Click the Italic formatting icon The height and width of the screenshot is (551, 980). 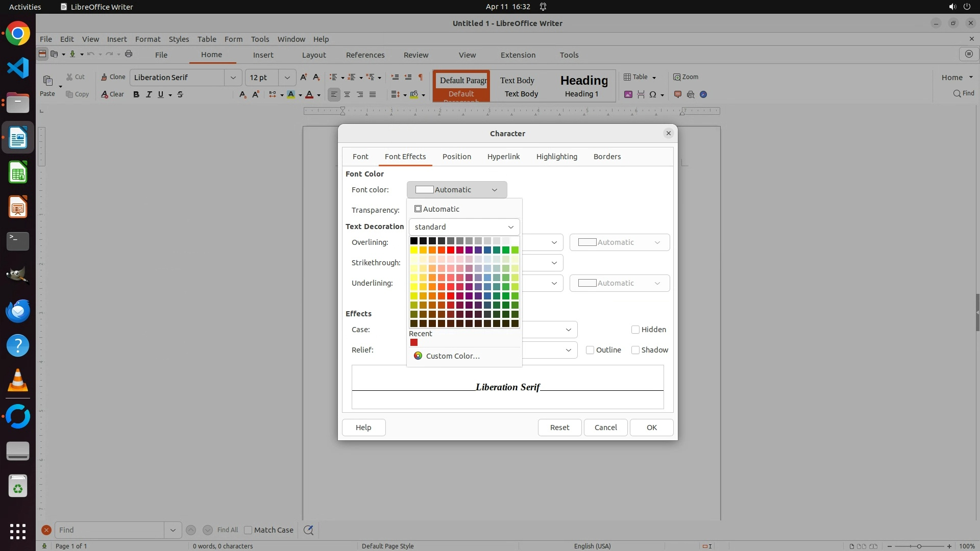(x=149, y=94)
